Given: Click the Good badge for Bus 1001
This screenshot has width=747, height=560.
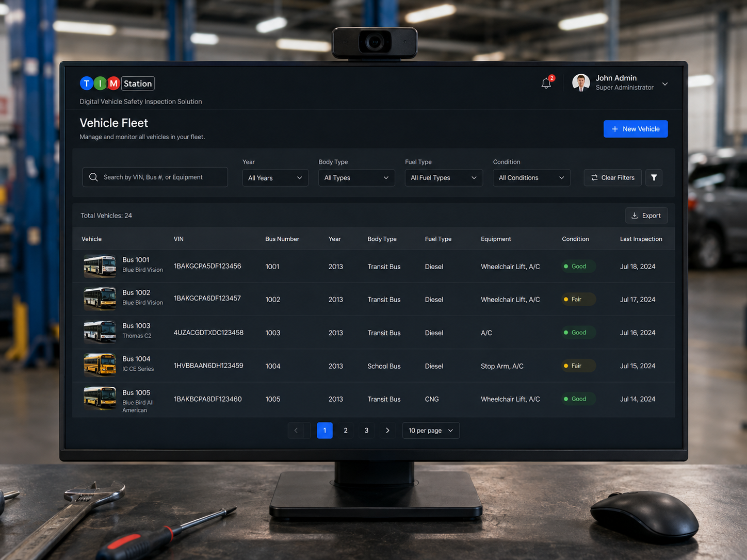Looking at the screenshot, I should click(x=579, y=266).
